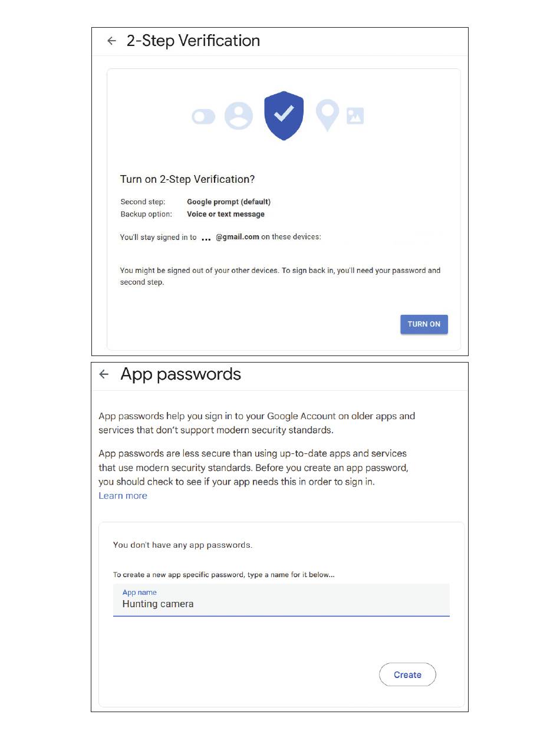Click the blue shield checkmark icon

click(x=284, y=116)
